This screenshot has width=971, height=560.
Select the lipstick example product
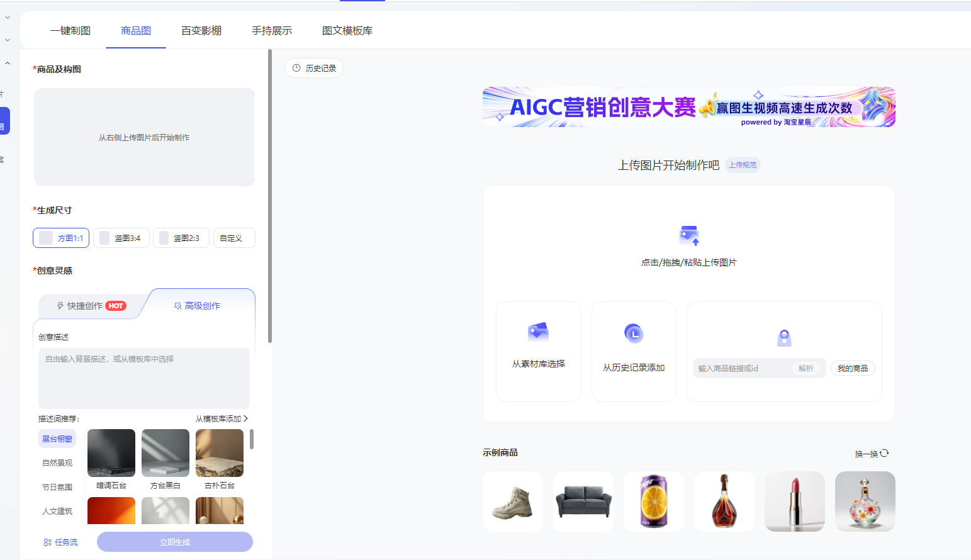pyautogui.click(x=794, y=501)
